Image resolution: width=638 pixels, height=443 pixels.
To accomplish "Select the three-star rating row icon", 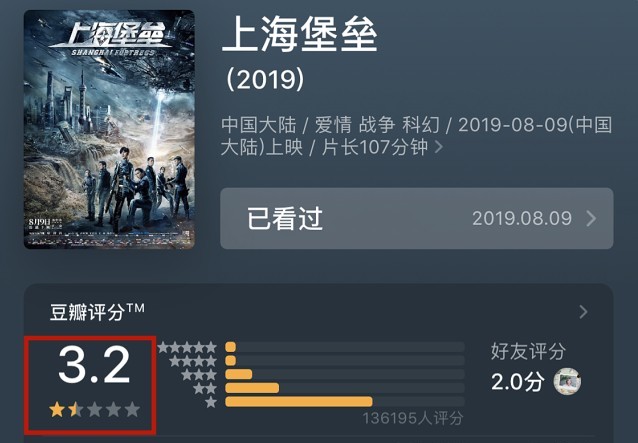I will pyautogui.click(x=199, y=375).
